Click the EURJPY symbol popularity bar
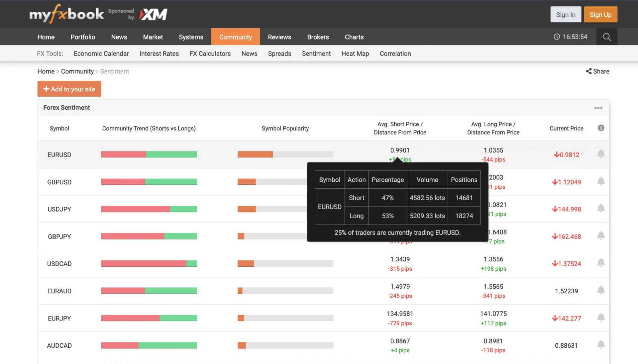The width and height of the screenshot is (638, 364). (x=285, y=318)
